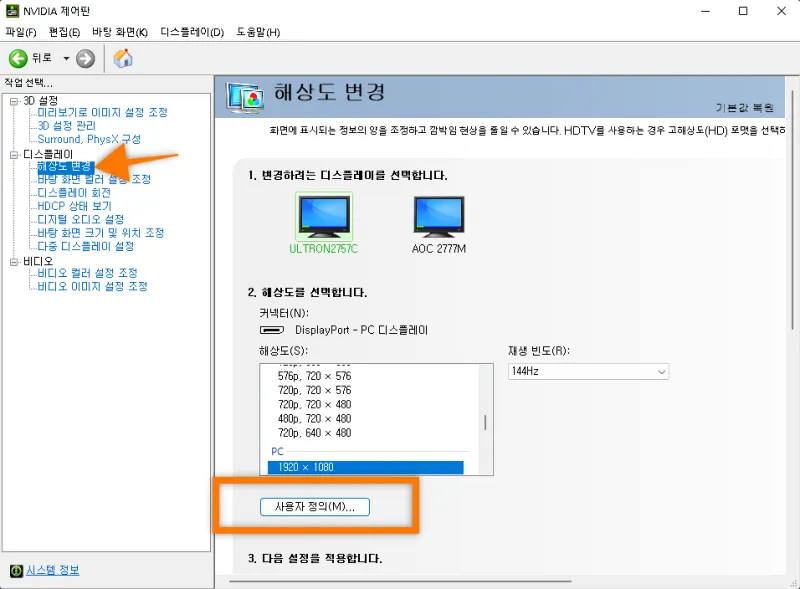Open 디지털 오디오 설정 item
The image size is (800, 589).
pos(81,219)
